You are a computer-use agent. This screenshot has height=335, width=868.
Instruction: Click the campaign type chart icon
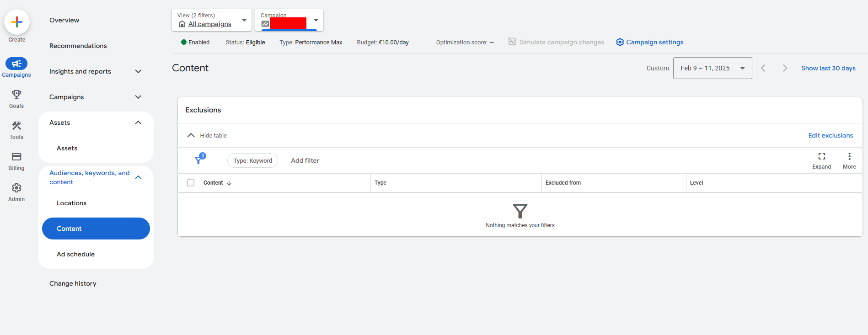pyautogui.click(x=265, y=24)
